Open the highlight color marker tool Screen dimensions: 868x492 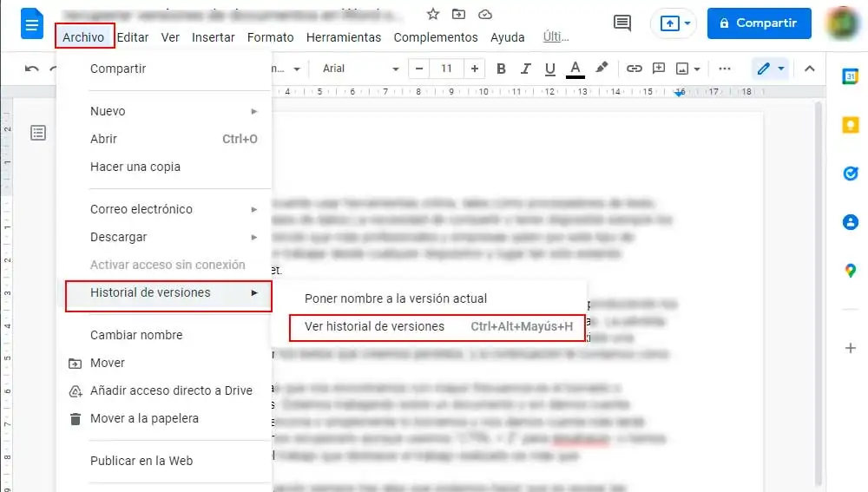[602, 68]
